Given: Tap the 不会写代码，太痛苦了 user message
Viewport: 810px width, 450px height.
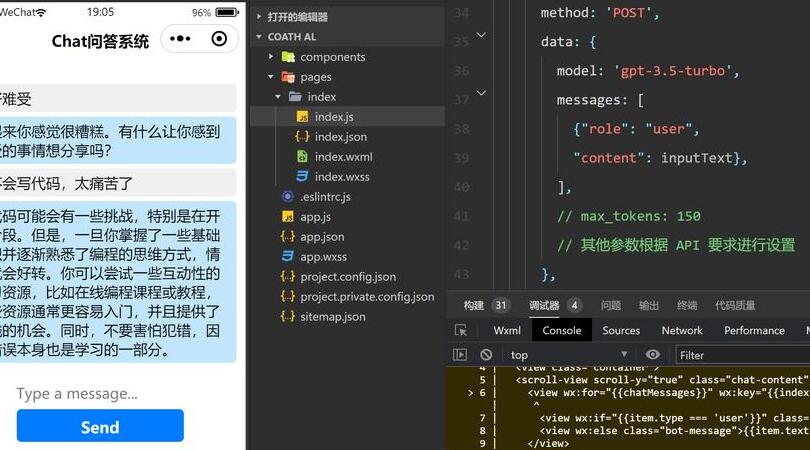Looking at the screenshot, I should coord(118,183).
